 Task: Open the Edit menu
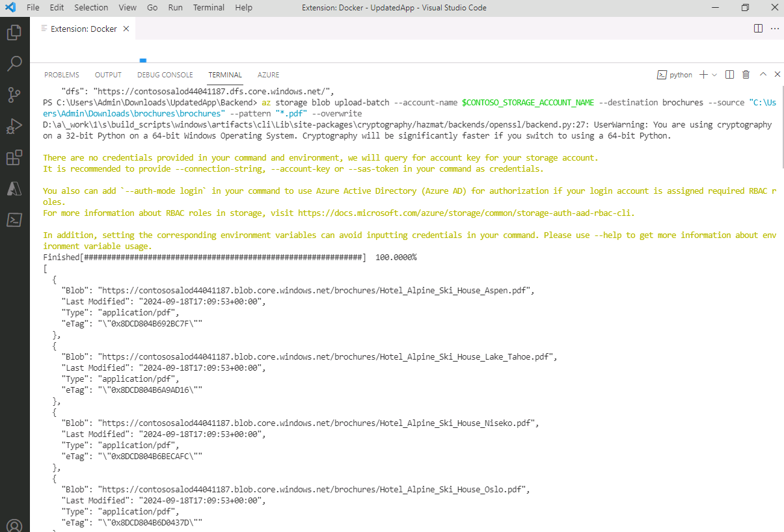(x=57, y=8)
